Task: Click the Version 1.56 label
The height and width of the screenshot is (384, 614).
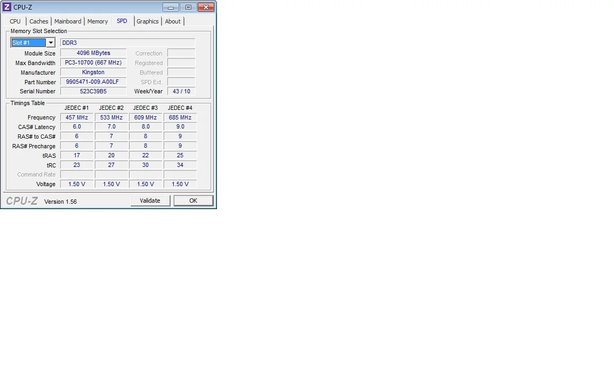Action: pos(60,202)
